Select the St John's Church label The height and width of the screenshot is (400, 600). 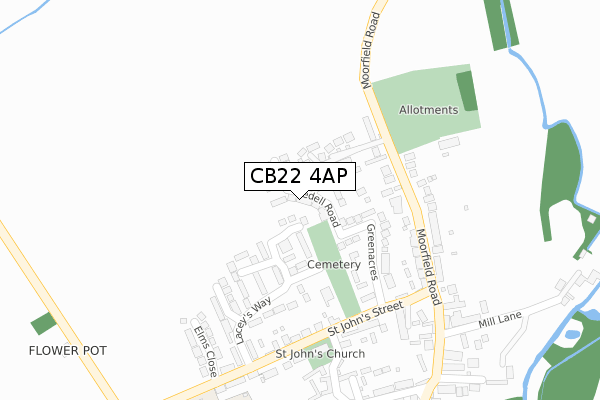tap(320, 354)
